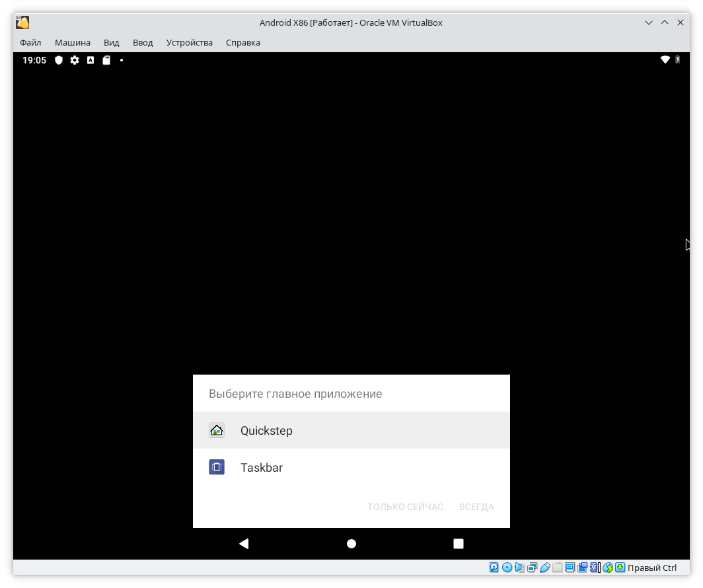Open the Устройства menu
The width and height of the screenshot is (703, 588).
(x=190, y=42)
